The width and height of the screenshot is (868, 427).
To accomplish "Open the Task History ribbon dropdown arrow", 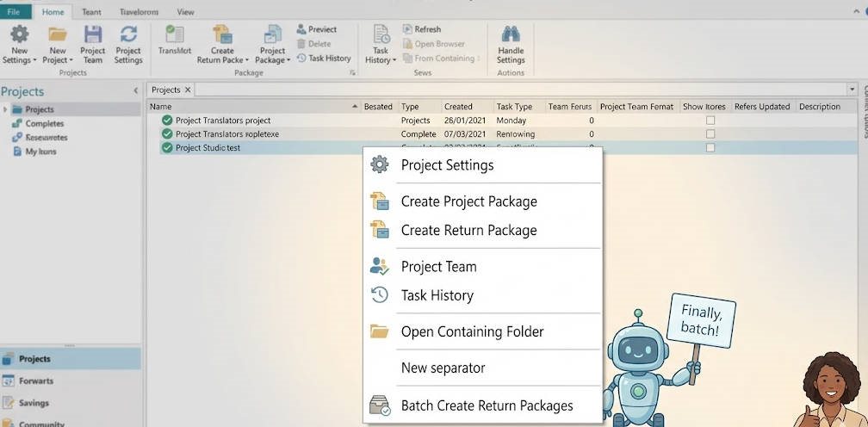I will tap(394, 60).
